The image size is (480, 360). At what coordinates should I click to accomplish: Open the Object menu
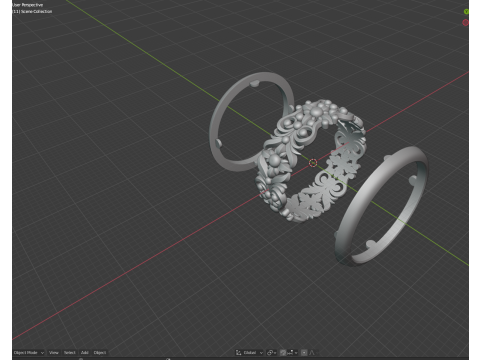[100, 352]
